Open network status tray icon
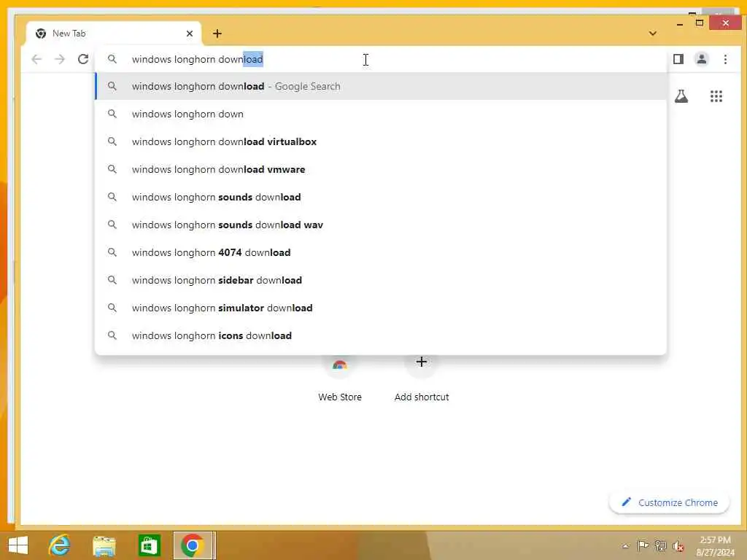747x560 pixels. pos(660,545)
